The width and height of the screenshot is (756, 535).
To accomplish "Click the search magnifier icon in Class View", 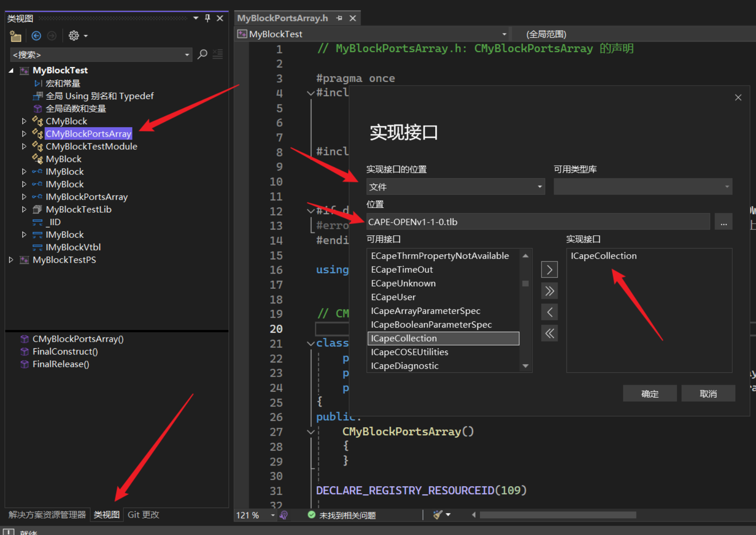I will [x=202, y=54].
